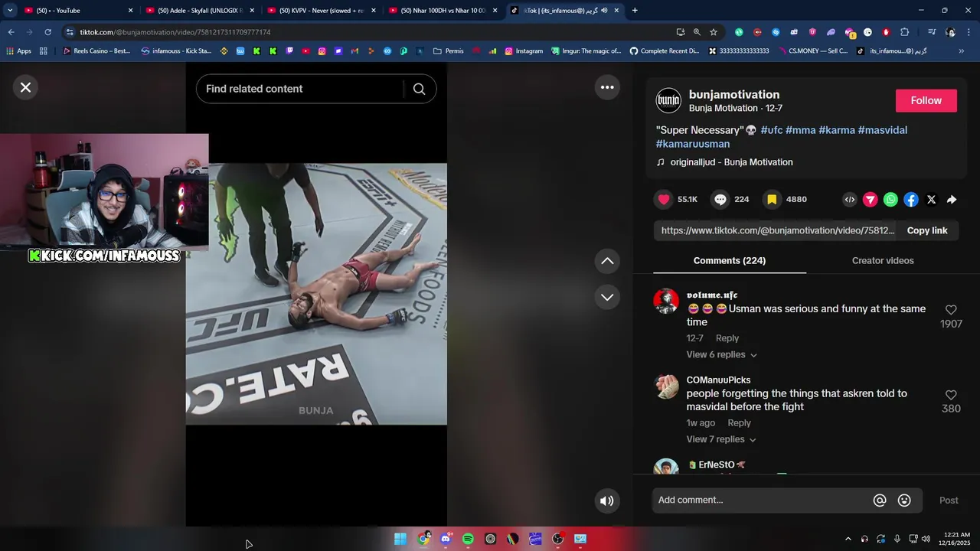This screenshot has width=980, height=551.
Task: Send to friends via red paper-plane icon
Action: click(871, 200)
